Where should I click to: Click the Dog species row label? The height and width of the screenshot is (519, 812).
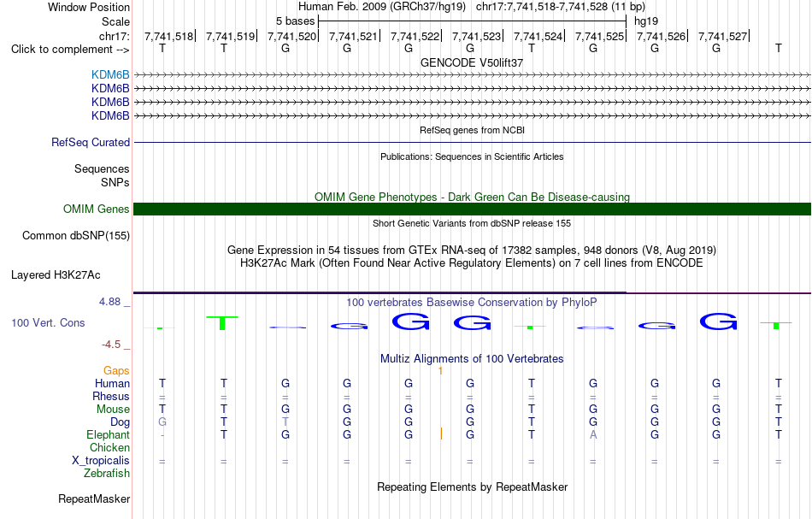121,422
